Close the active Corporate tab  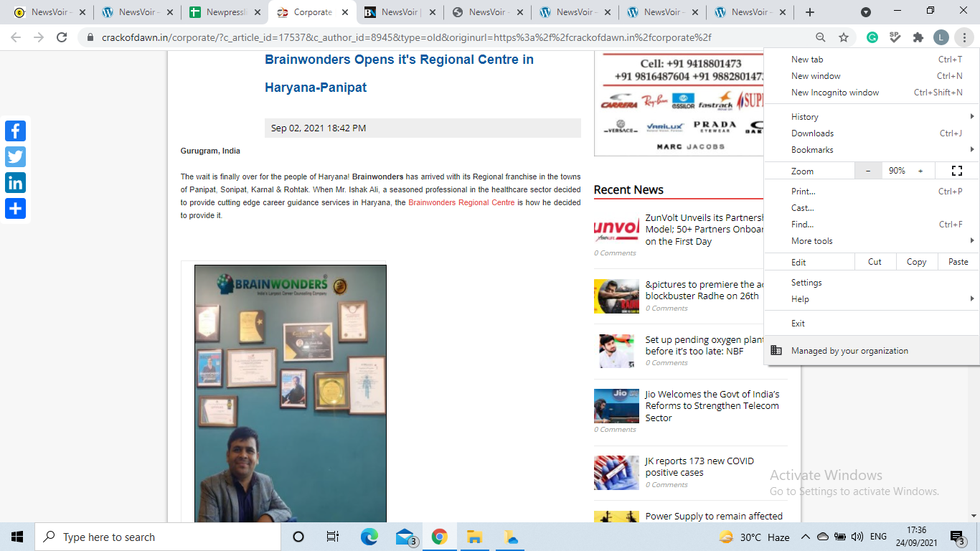(345, 12)
